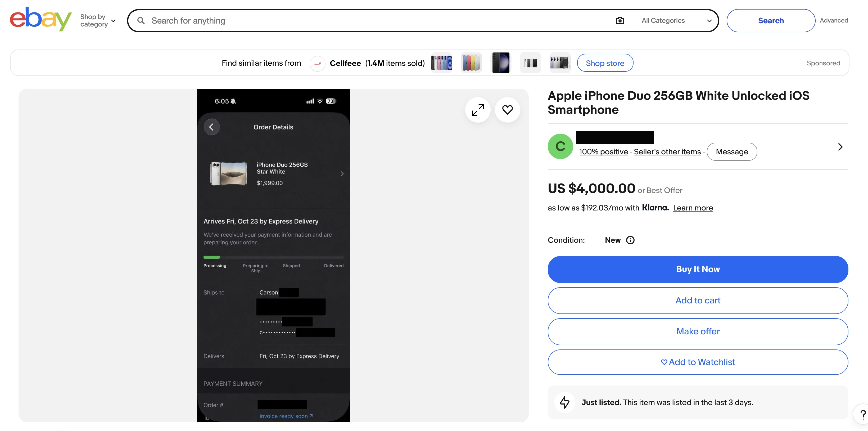The height and width of the screenshot is (431, 868).
Task: Click Klarna Learn more link
Action: click(x=693, y=208)
